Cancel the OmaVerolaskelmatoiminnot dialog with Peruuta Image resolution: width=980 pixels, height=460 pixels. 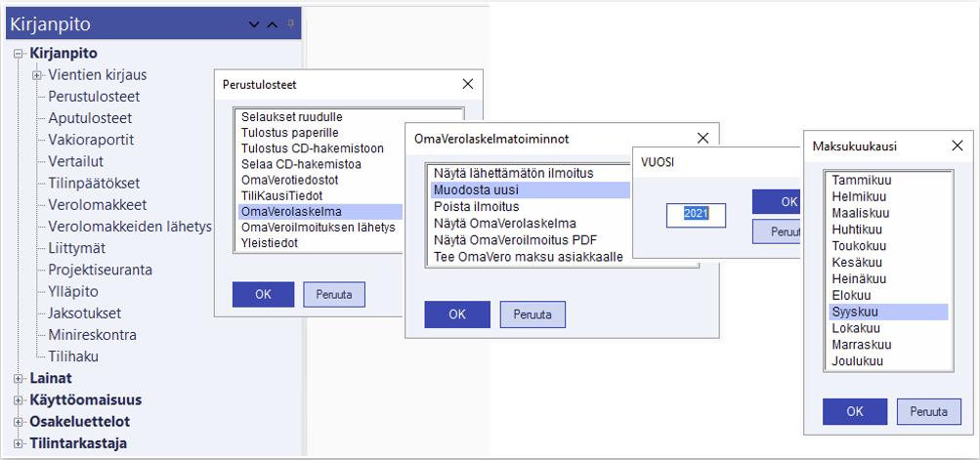tap(533, 314)
